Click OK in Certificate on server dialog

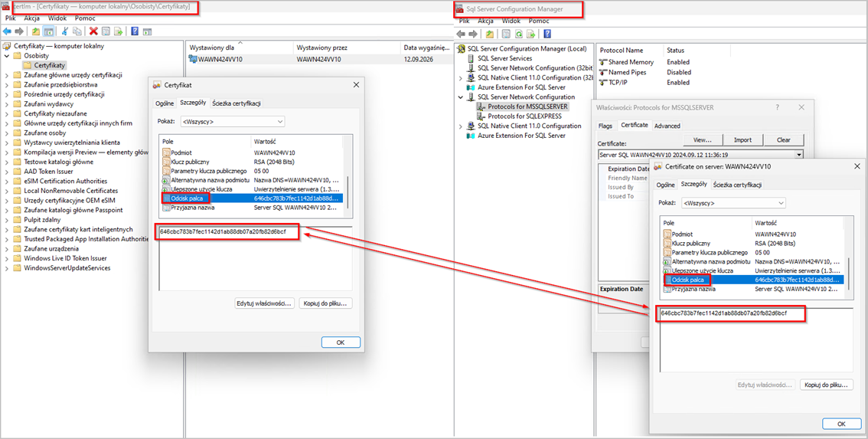coord(841,424)
